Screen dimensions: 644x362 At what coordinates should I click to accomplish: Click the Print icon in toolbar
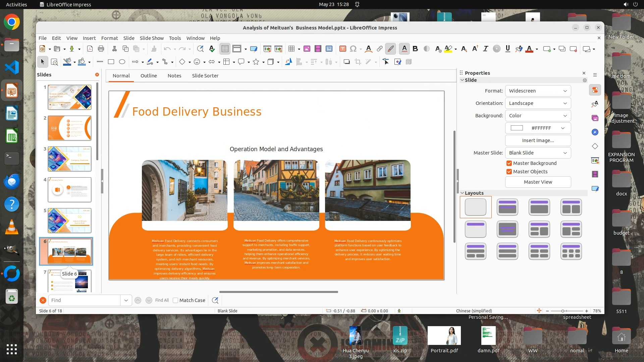point(101,49)
